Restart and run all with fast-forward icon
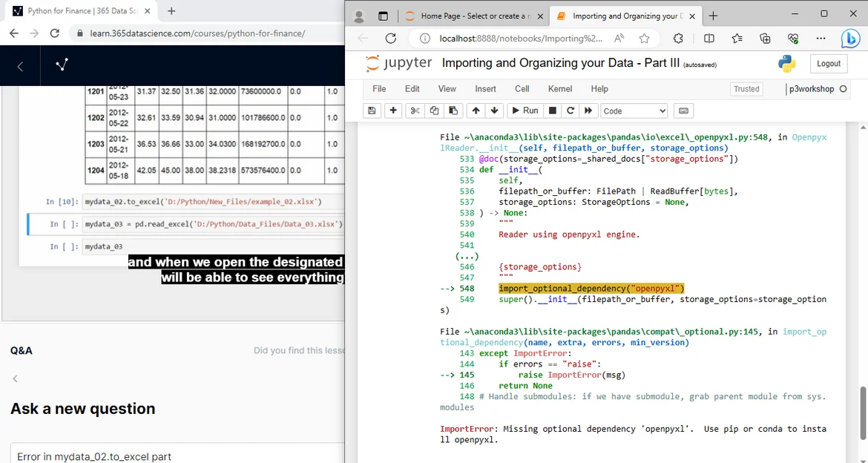 pos(588,111)
